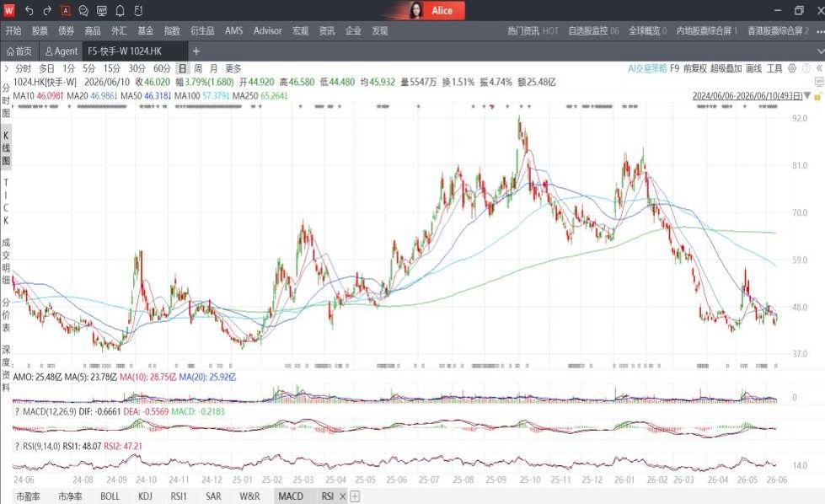
Task: Select the 60分 interval
Action: pyautogui.click(x=162, y=68)
